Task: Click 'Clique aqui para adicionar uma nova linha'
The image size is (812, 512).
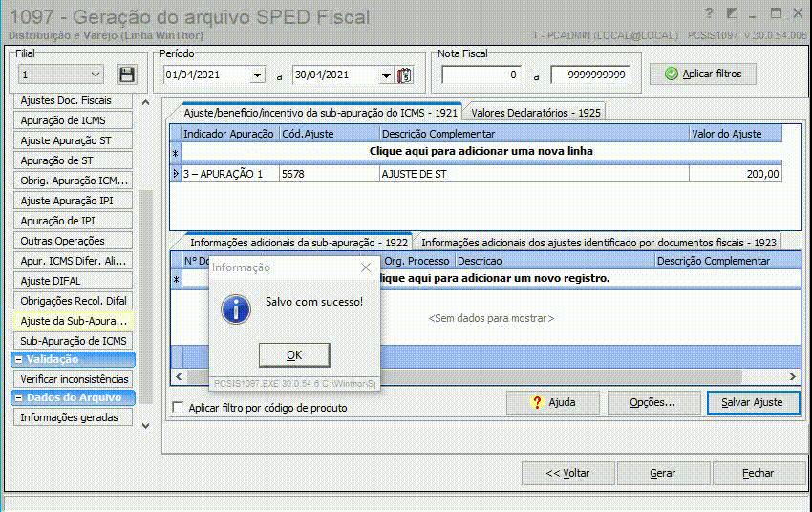Action: tap(481, 151)
